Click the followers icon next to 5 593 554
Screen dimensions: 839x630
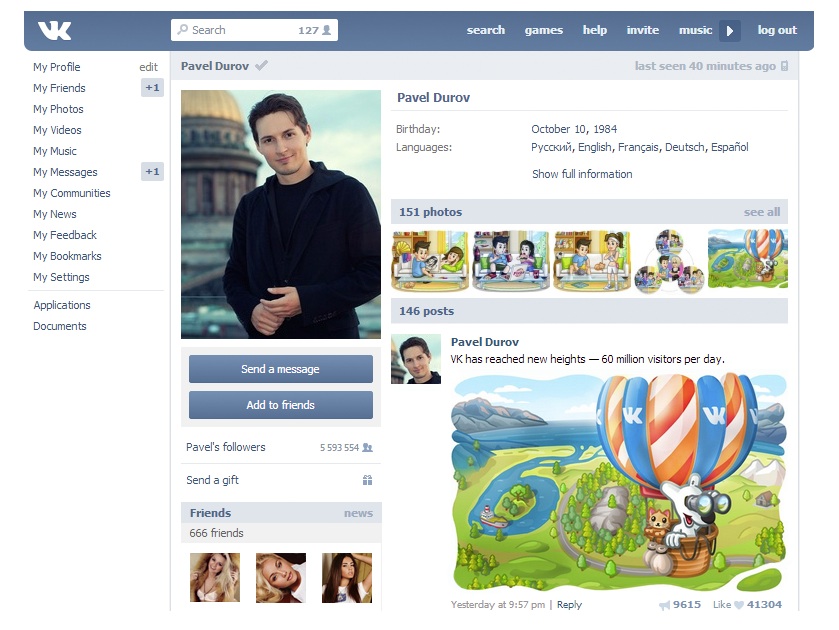click(x=367, y=447)
